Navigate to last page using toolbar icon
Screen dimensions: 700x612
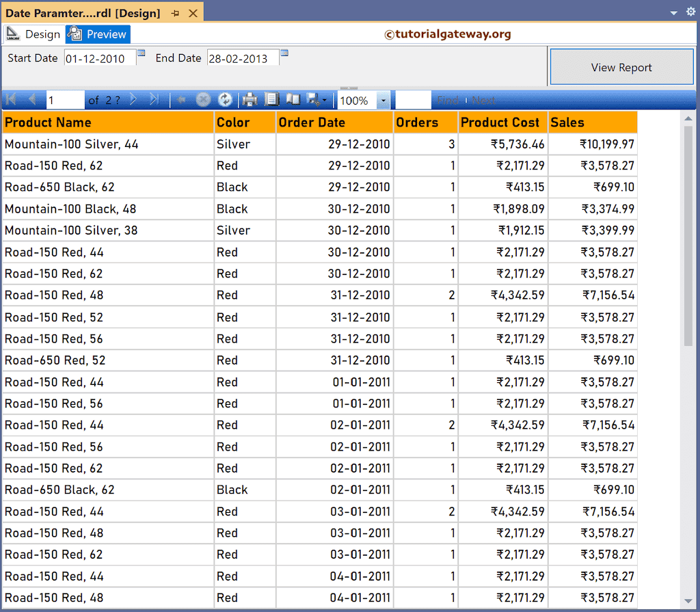[x=152, y=100]
